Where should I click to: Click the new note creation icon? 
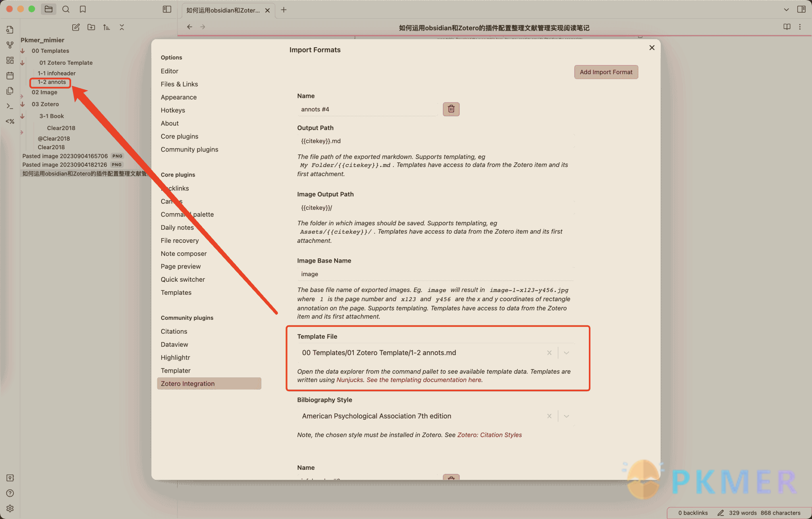click(76, 27)
